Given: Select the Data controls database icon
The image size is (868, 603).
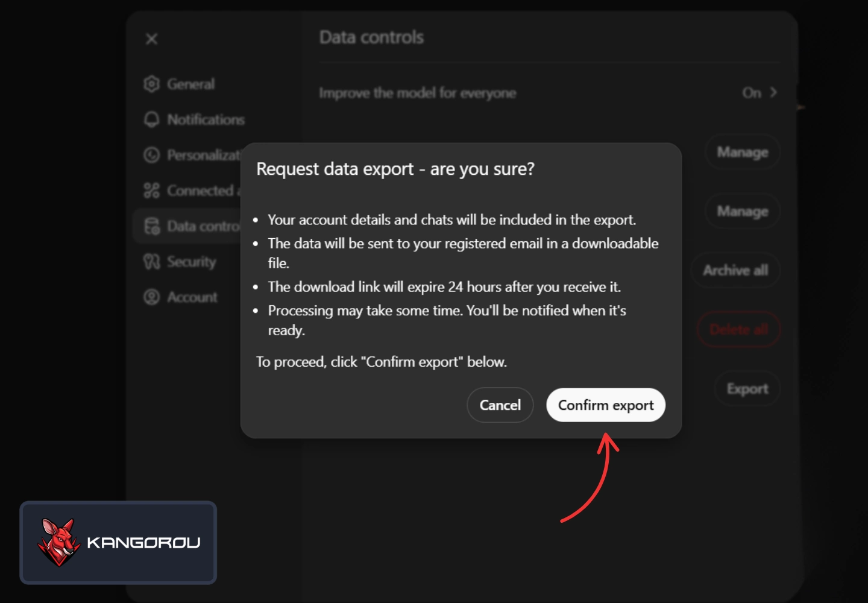Looking at the screenshot, I should coord(151,226).
